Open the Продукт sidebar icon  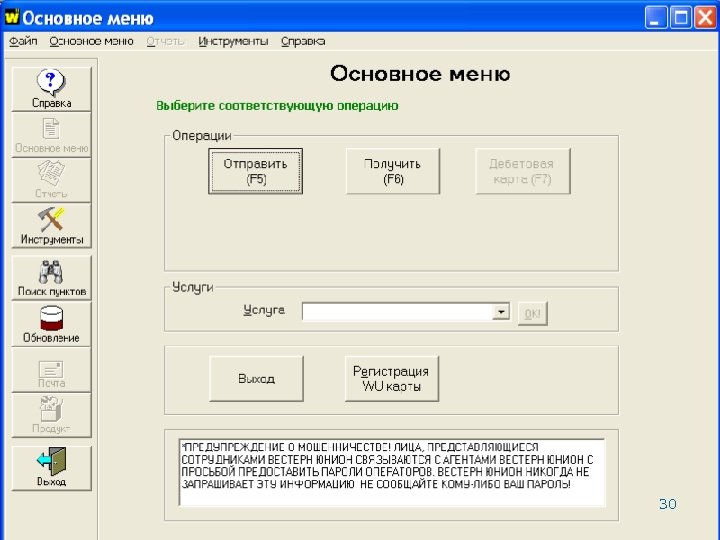click(51, 415)
